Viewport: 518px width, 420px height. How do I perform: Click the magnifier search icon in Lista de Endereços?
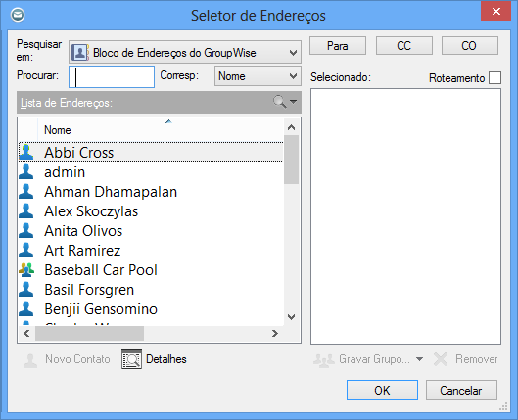coord(279,102)
